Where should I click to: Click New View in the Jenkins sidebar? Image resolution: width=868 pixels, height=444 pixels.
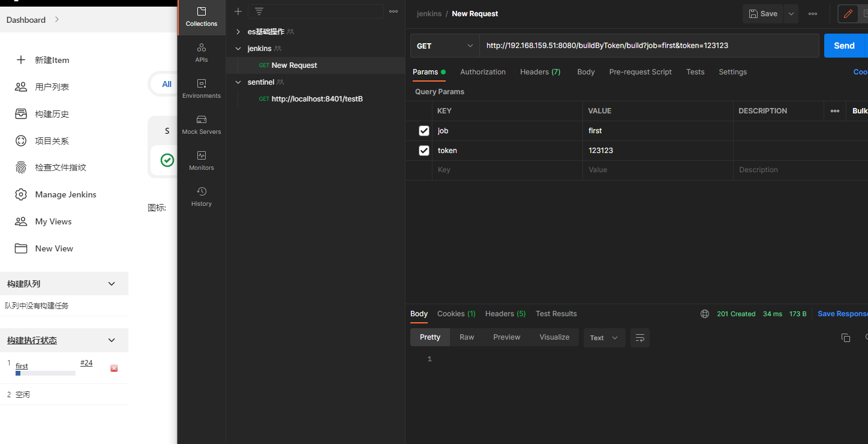click(54, 248)
